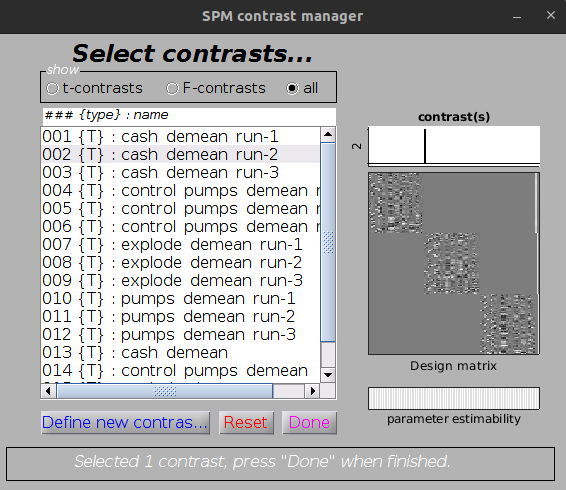Screen dimensions: 566x490
Task: Select contrast 002 cash demean run-2
Action: (x=180, y=155)
